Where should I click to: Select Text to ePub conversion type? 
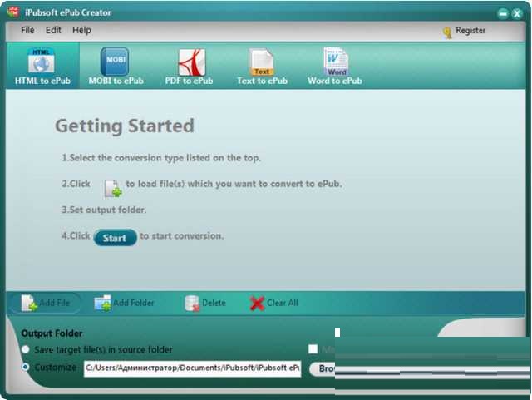click(x=262, y=66)
